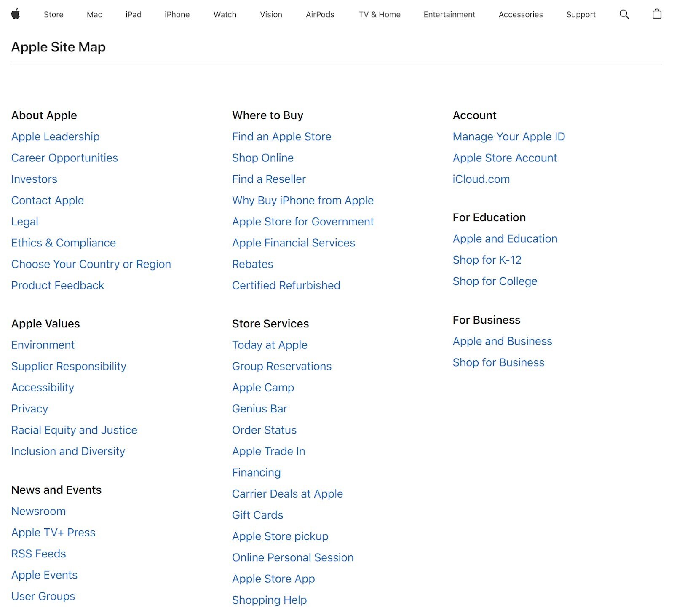Screen dimensions: 674x616
Task: Open Shop for K-12 under For Education
Action: coord(487,260)
